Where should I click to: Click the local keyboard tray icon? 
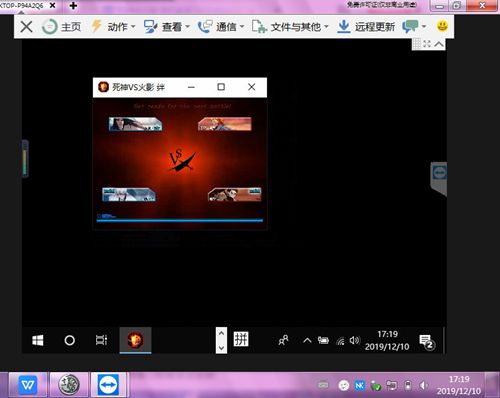pyautogui.click(x=323, y=385)
